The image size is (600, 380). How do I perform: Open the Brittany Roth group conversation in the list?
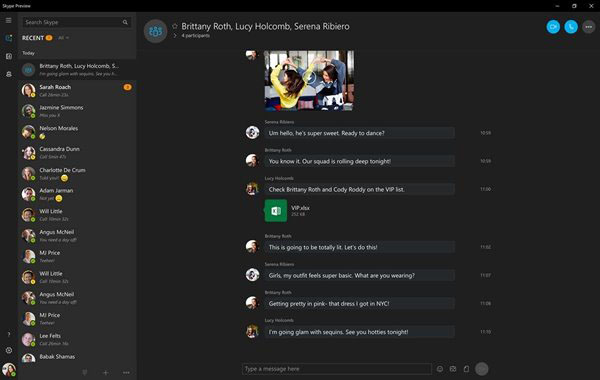click(x=77, y=70)
